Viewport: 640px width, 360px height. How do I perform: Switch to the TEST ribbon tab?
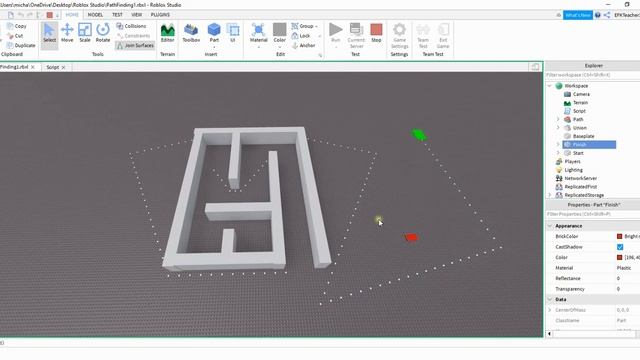tap(117, 15)
